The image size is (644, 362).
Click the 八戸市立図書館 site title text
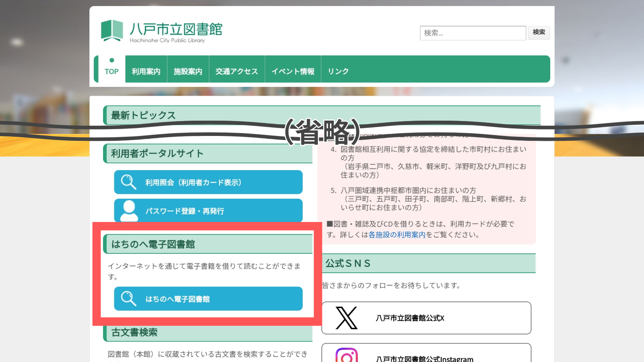176,29
